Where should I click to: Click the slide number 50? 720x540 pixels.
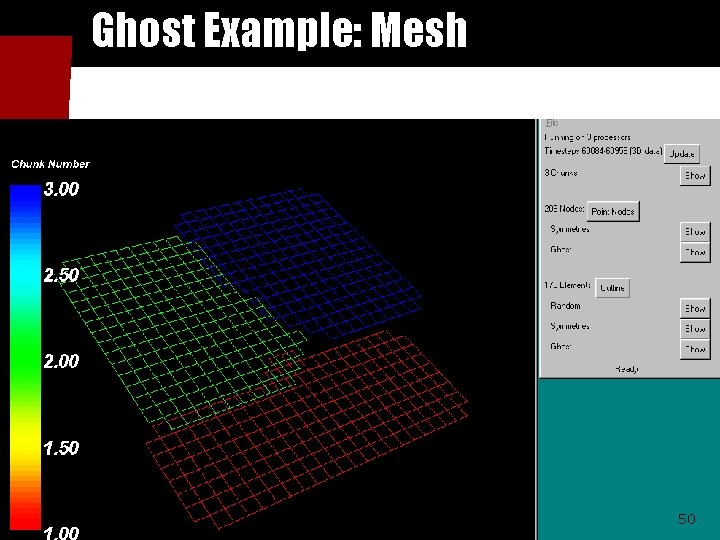click(x=686, y=519)
